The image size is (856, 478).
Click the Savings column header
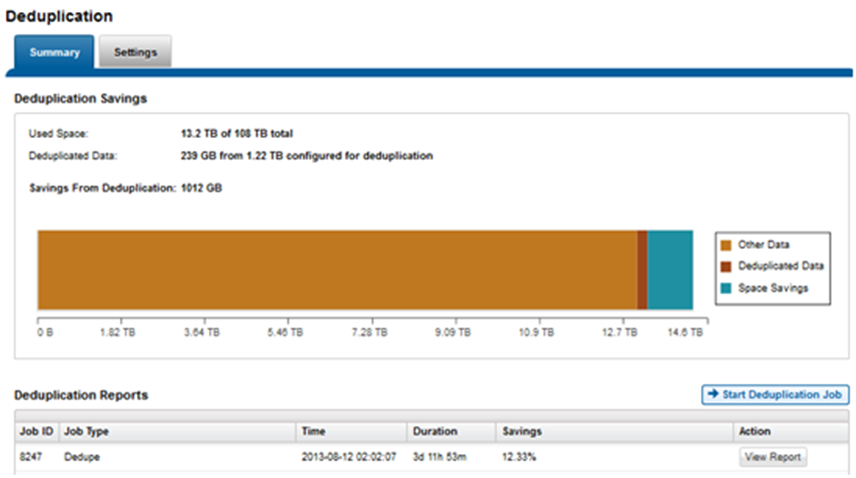[615, 432]
